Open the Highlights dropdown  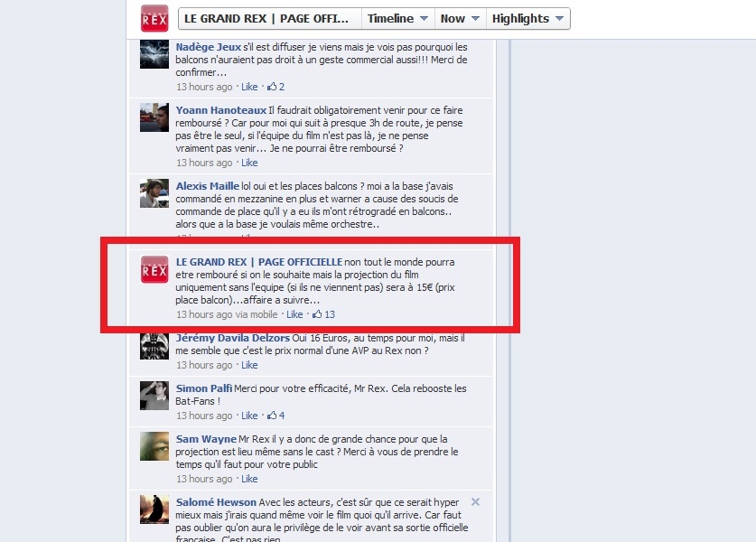[x=528, y=19]
